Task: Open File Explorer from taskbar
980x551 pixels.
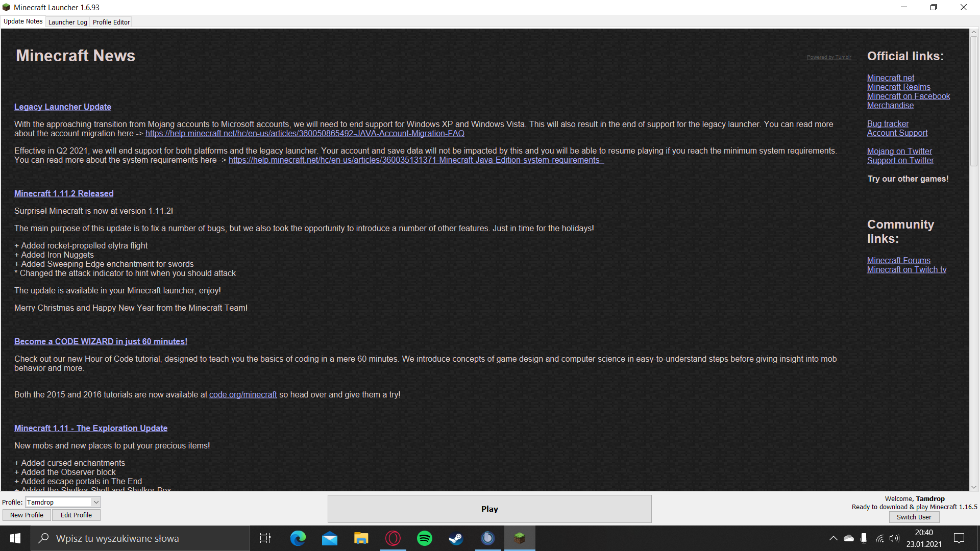Action: coord(361,538)
